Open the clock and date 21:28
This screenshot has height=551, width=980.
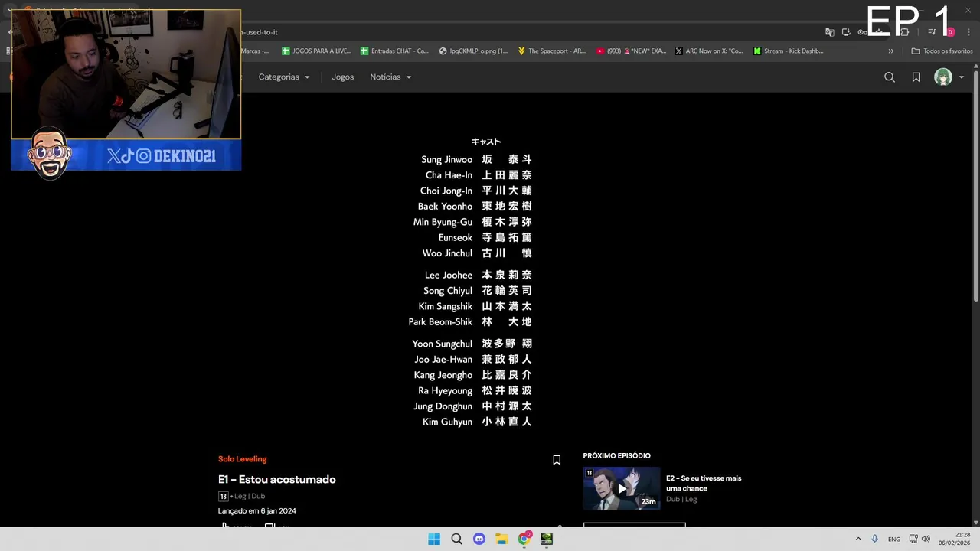[x=955, y=539]
